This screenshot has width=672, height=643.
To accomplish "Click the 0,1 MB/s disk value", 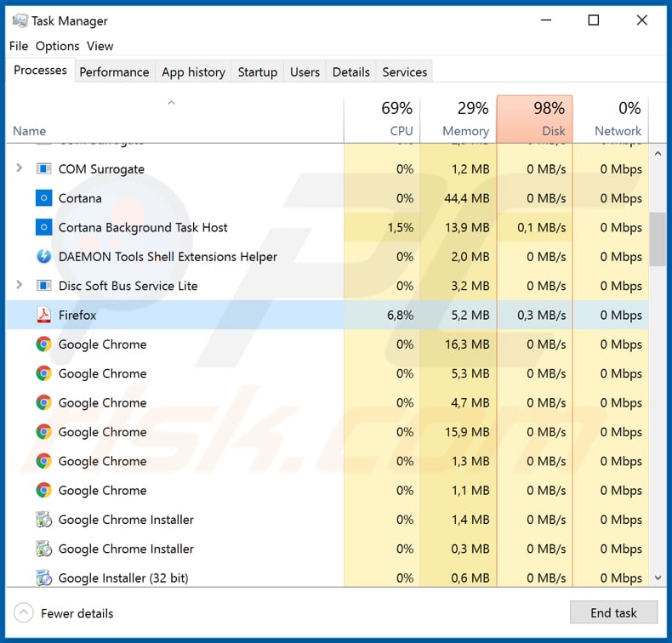I will (x=541, y=227).
